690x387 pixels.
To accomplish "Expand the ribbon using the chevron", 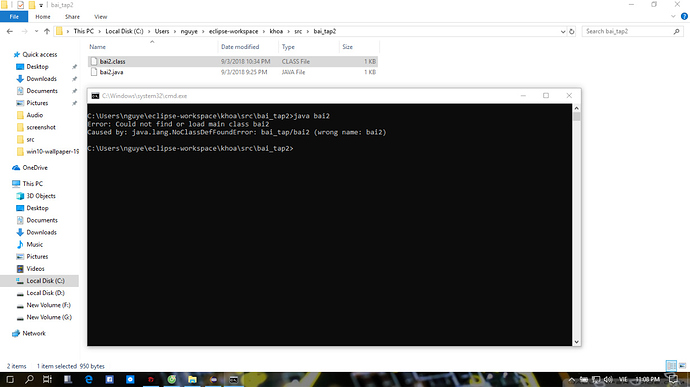I will coord(673,17).
